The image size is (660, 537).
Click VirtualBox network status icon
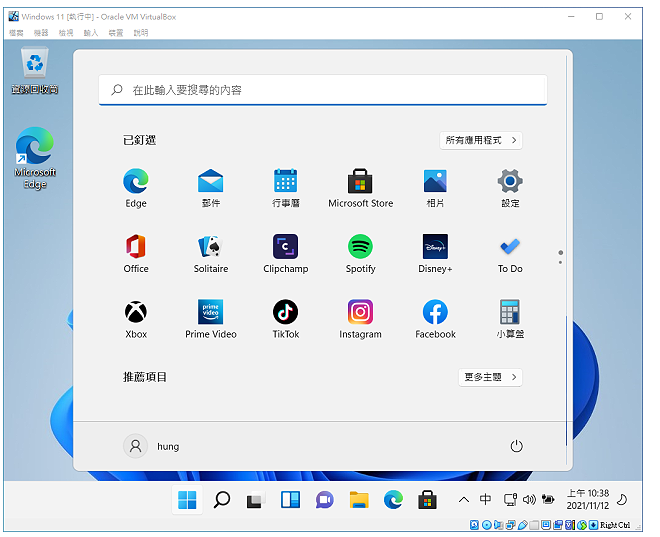click(510, 525)
